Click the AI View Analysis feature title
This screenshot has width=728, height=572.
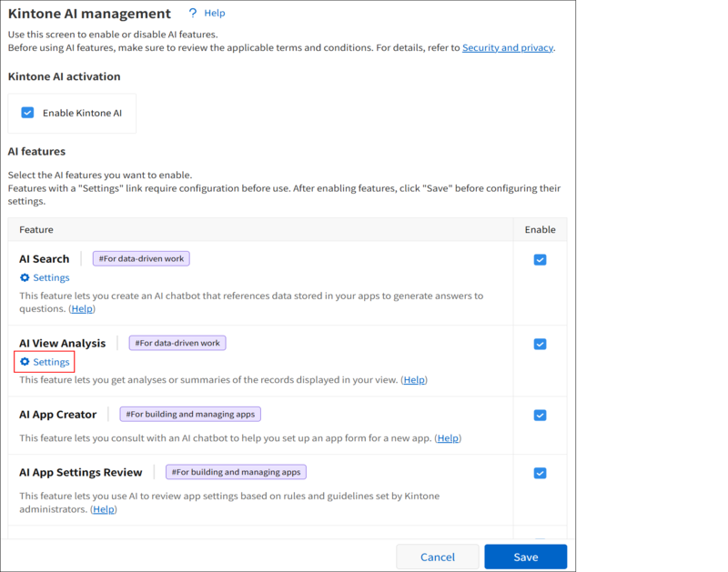coord(62,344)
